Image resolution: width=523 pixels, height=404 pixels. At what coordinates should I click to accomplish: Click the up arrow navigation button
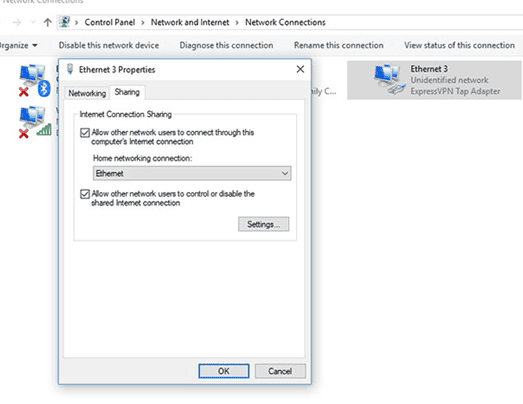click(x=48, y=22)
